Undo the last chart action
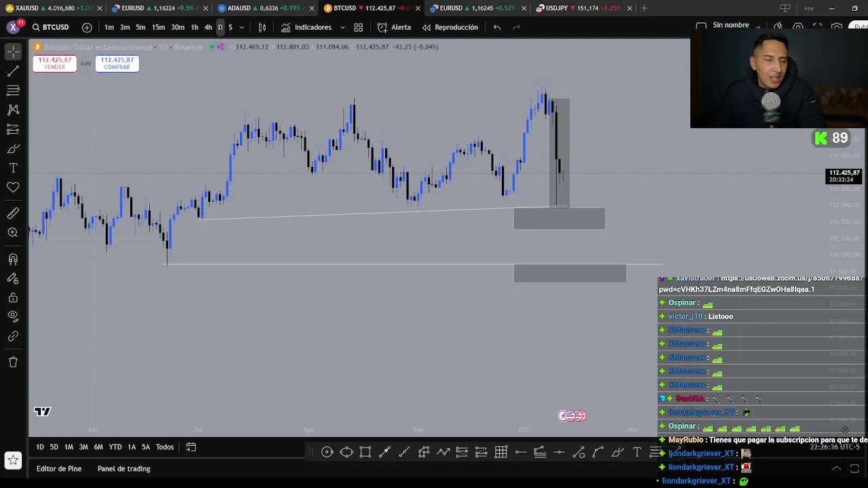 pyautogui.click(x=497, y=27)
